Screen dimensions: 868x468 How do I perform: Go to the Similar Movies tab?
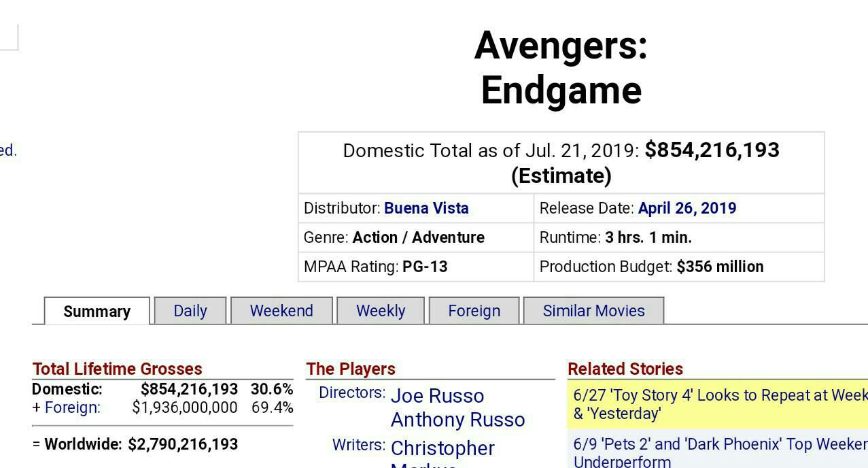(x=593, y=311)
